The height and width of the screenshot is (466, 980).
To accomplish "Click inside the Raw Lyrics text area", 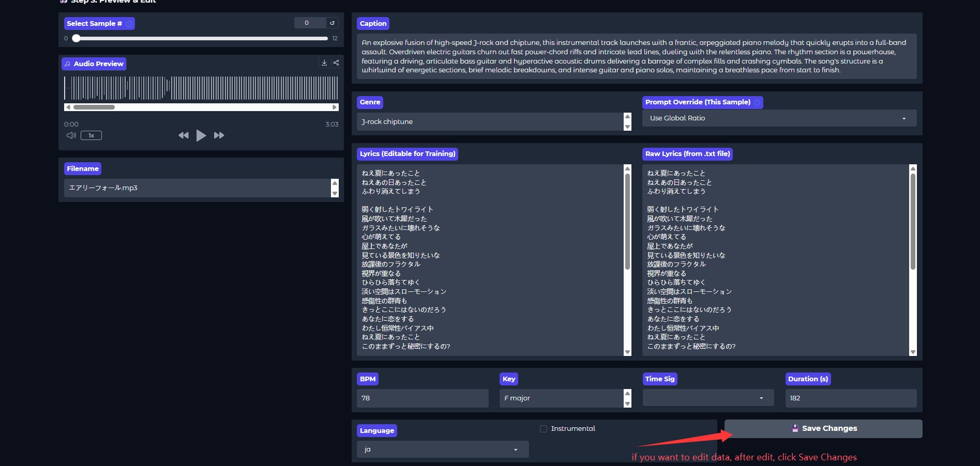I will 776,260.
